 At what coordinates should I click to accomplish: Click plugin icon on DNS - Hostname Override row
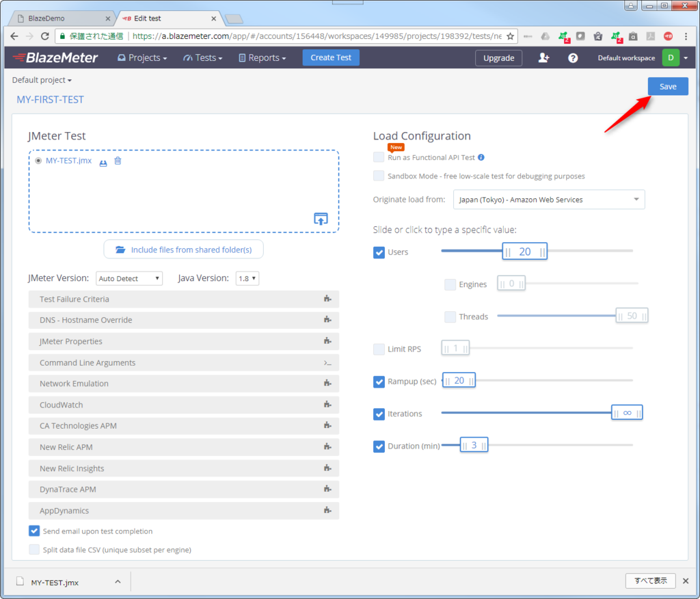327,320
